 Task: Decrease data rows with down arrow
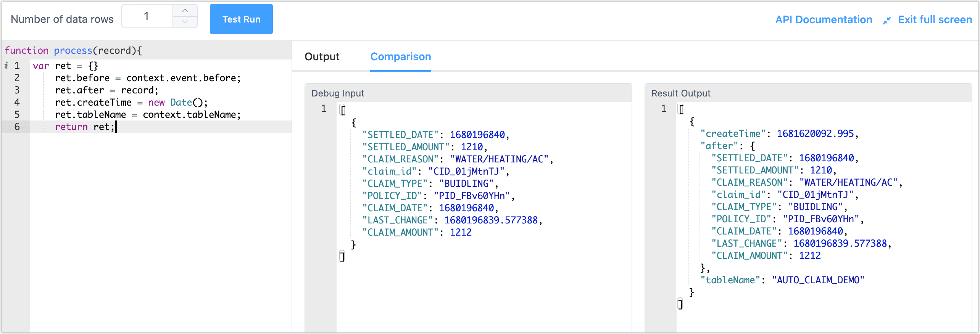coord(185,22)
